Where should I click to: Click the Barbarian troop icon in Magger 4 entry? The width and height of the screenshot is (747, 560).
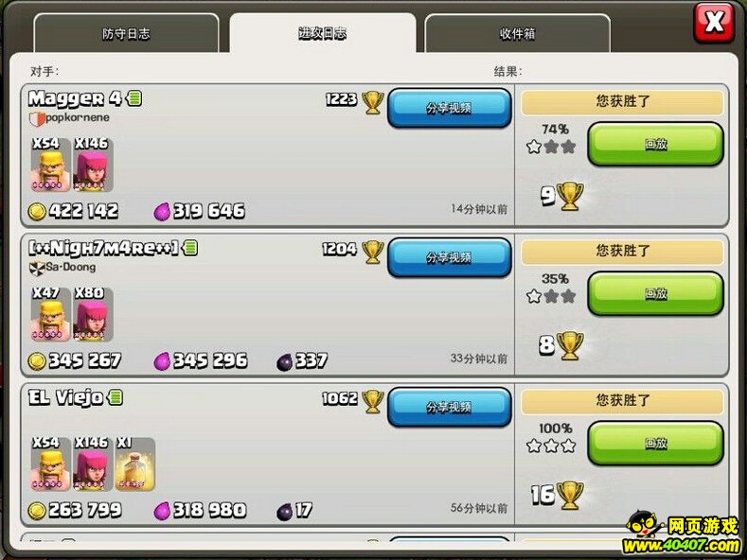[x=51, y=166]
